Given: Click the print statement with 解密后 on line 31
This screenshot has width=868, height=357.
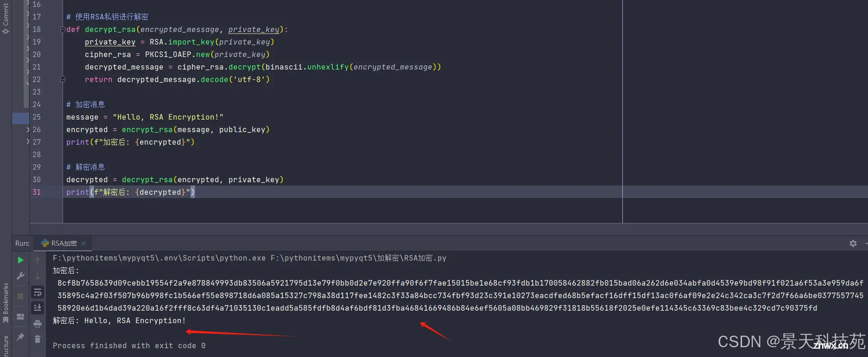Looking at the screenshot, I should pyautogui.click(x=131, y=192).
